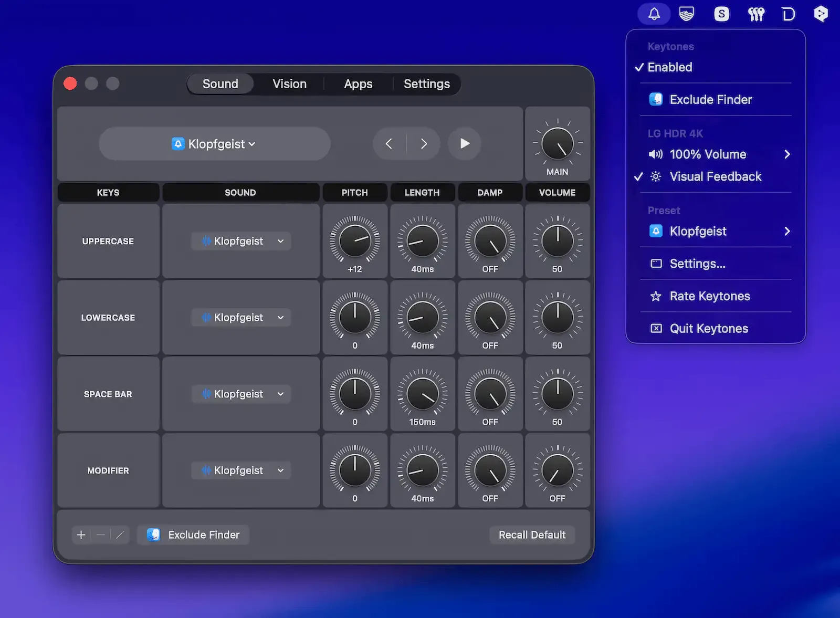The image size is (840, 618).
Task: Click the D icon in menu bar
Action: point(789,14)
